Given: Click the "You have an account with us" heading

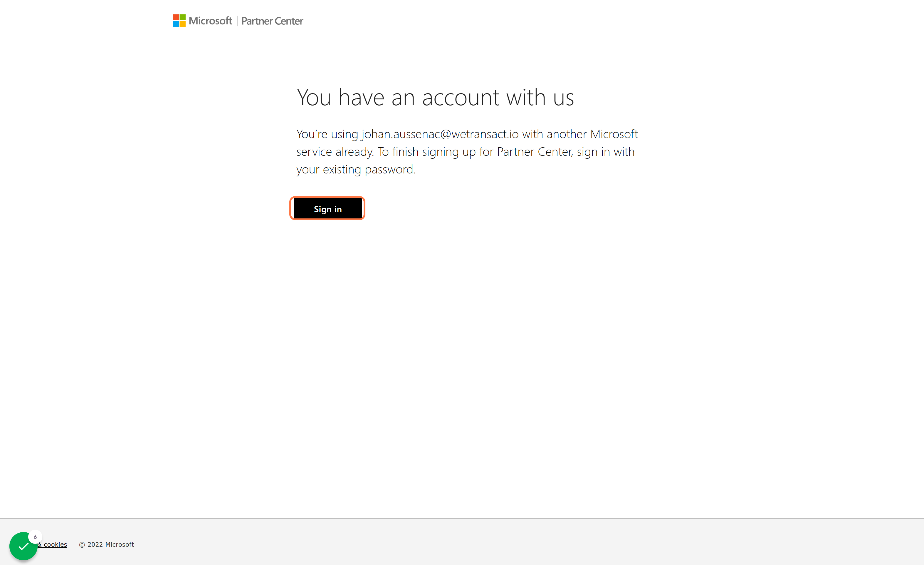Looking at the screenshot, I should (x=435, y=98).
